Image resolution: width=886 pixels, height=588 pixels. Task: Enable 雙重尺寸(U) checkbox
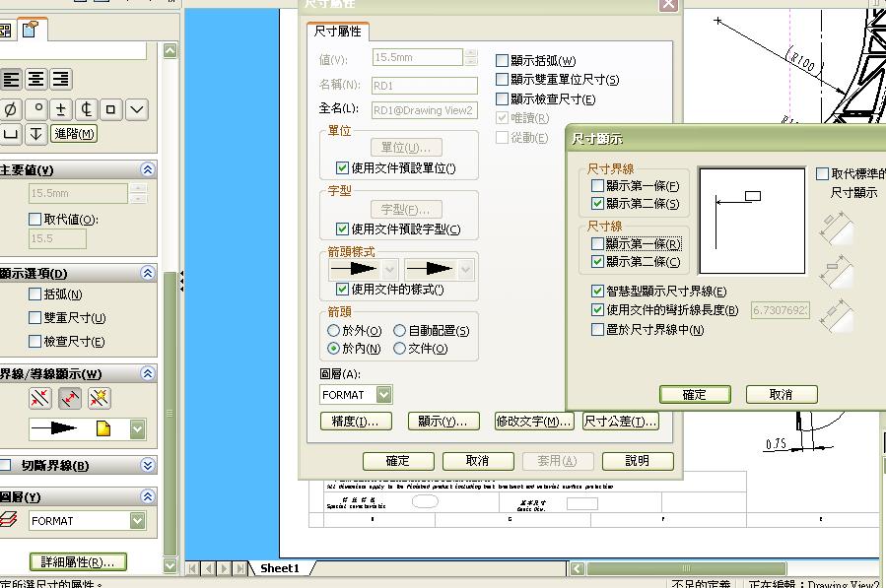[x=35, y=317]
